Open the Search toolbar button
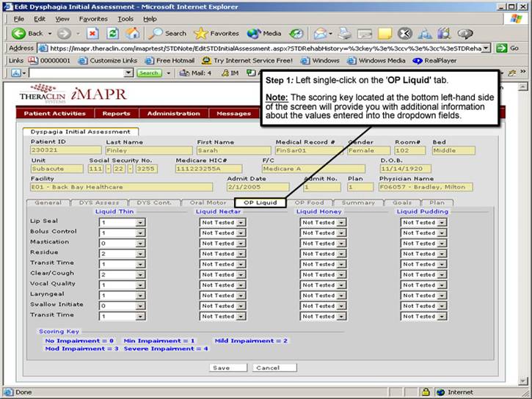The height and width of the screenshot is (399, 532). (168, 33)
